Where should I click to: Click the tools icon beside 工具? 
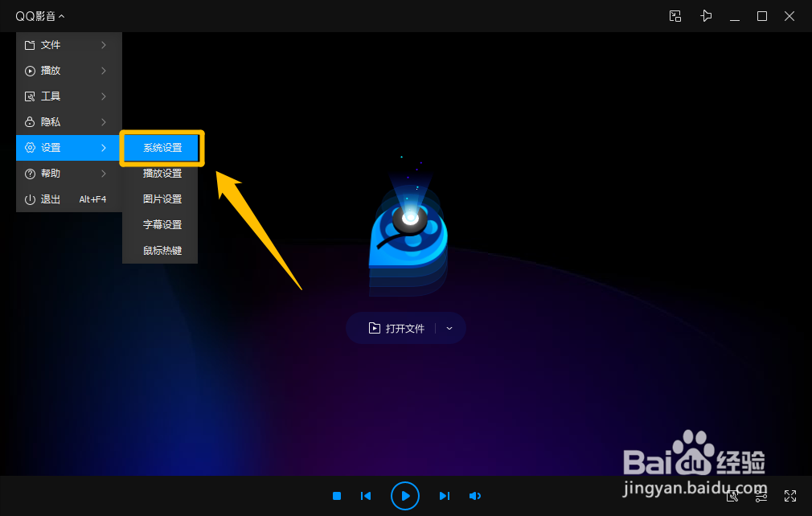[30, 96]
